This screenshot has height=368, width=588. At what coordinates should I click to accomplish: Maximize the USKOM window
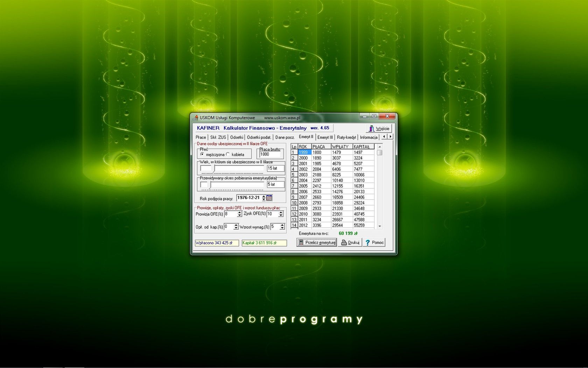pyautogui.click(x=374, y=116)
